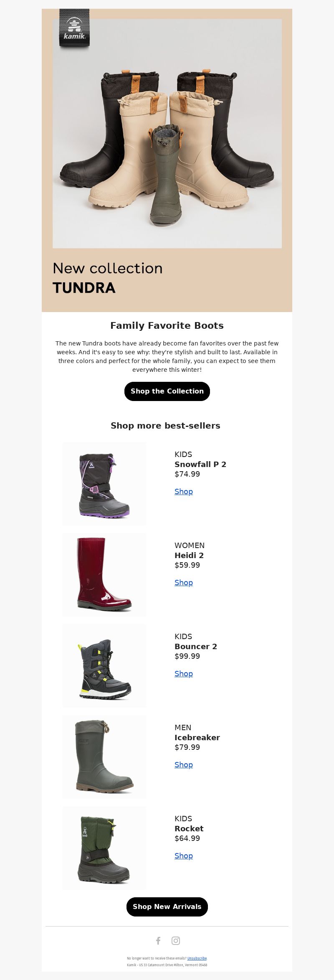Image resolution: width=334 pixels, height=980 pixels.
Task: Open Shop link under Heidi 2
Action: coord(184,583)
